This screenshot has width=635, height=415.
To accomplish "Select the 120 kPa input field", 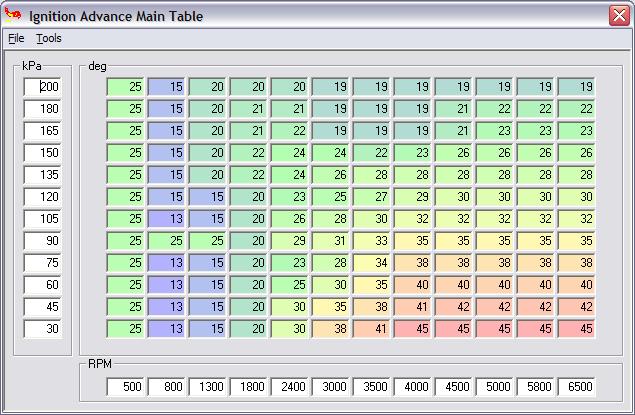I will click(x=42, y=197).
